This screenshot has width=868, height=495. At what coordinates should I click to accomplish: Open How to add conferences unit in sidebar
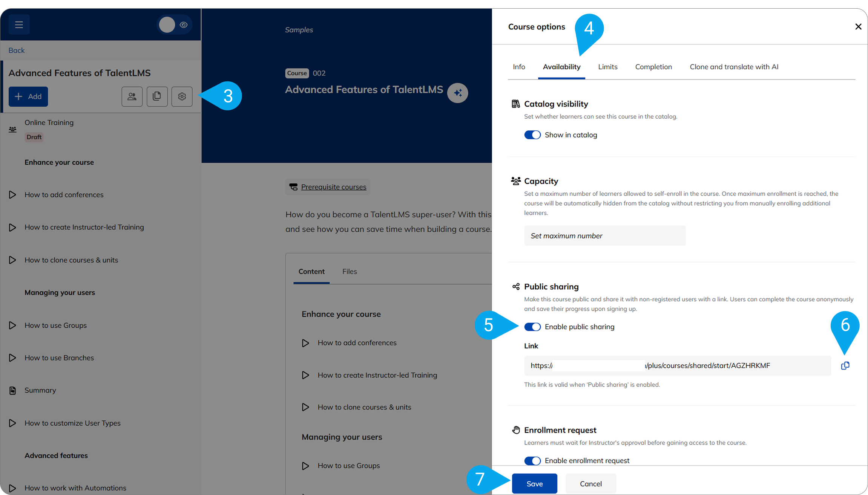click(64, 195)
